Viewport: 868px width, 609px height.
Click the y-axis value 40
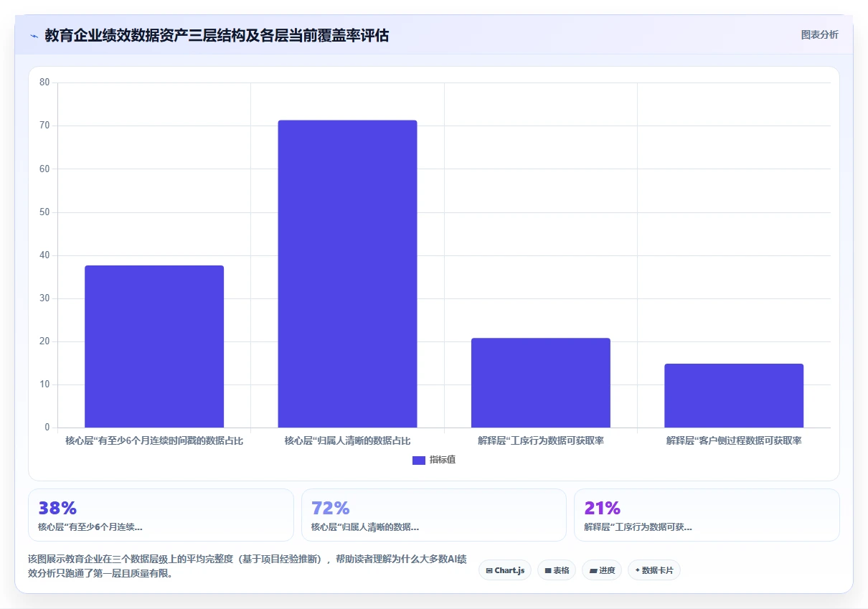pyautogui.click(x=44, y=255)
